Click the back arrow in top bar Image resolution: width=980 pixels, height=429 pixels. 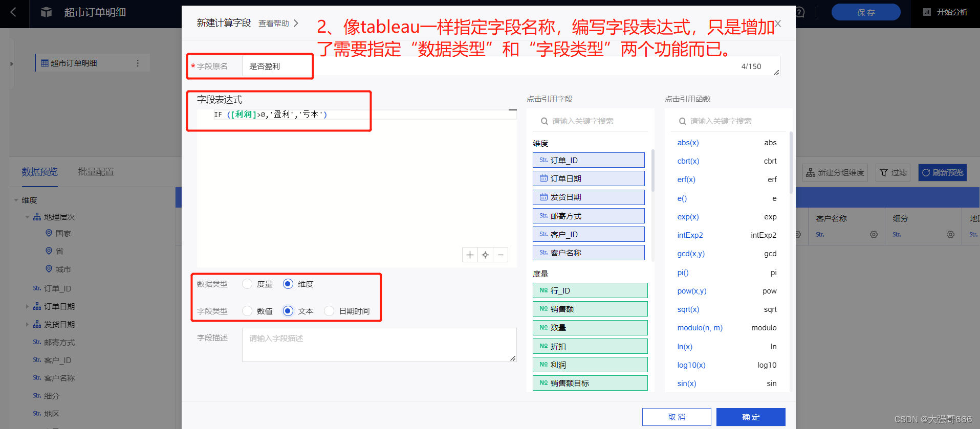pyautogui.click(x=13, y=12)
